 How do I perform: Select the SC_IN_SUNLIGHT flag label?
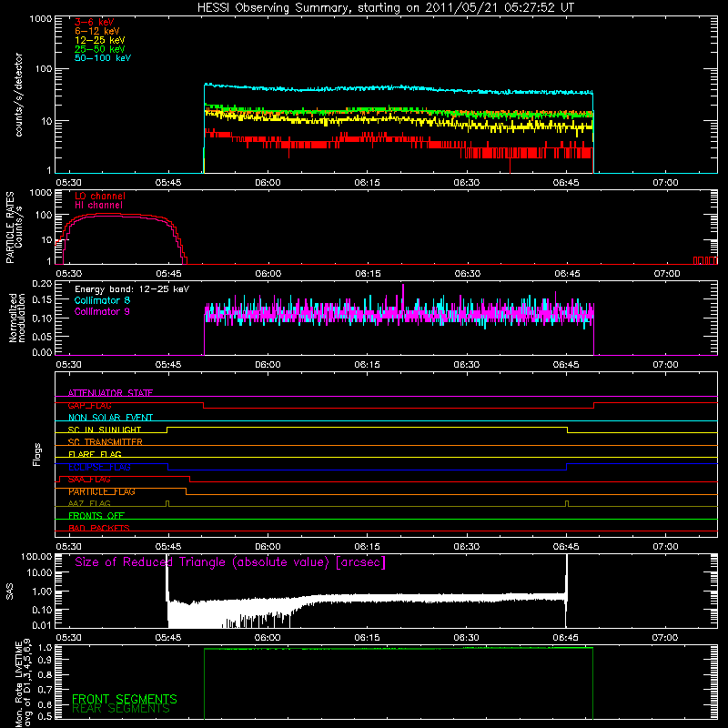pos(105,430)
